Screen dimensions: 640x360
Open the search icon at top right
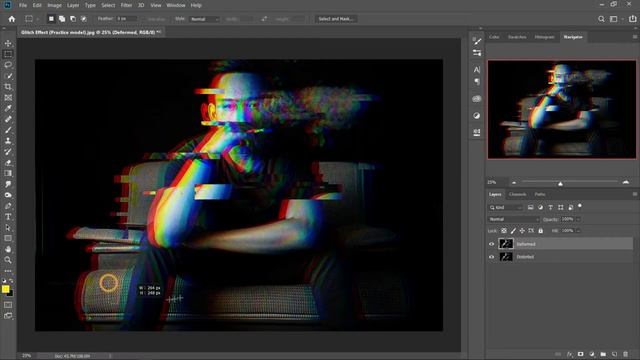click(601, 19)
